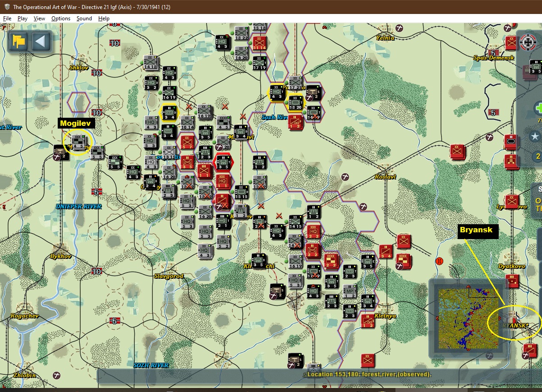Viewport: 542px width, 392px height.
Task: Open the View menu
Action: pyautogui.click(x=39, y=18)
